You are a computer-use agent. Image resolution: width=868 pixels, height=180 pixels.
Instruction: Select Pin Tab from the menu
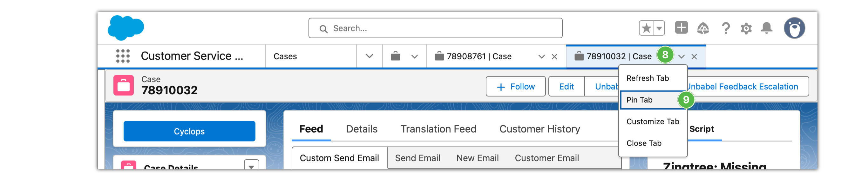coord(640,100)
